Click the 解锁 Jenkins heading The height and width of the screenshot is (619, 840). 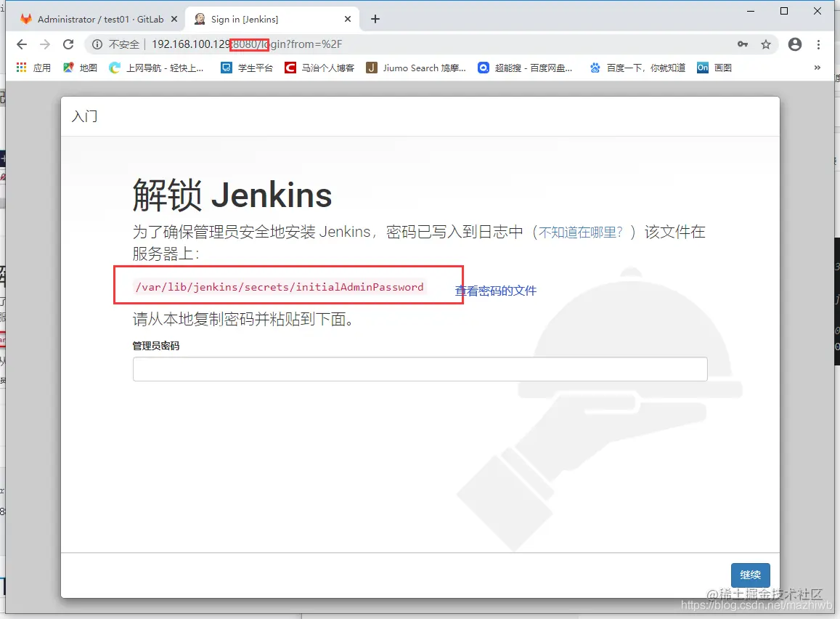click(x=232, y=195)
